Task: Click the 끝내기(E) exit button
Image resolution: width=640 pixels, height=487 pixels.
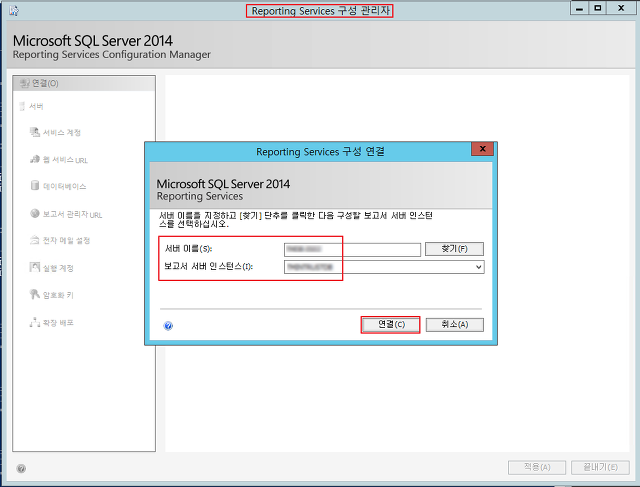Action: point(600,467)
